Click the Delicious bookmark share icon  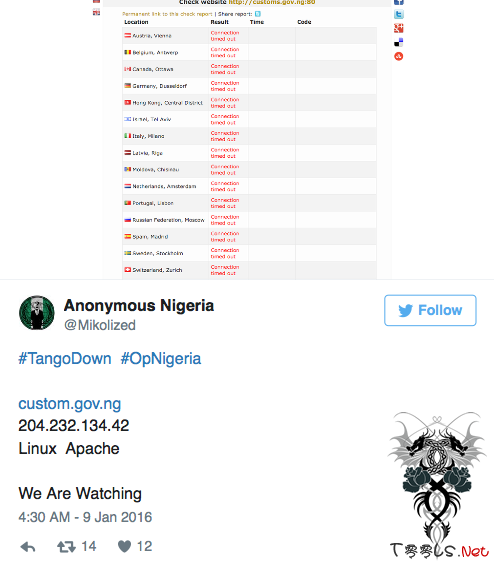coord(399,42)
